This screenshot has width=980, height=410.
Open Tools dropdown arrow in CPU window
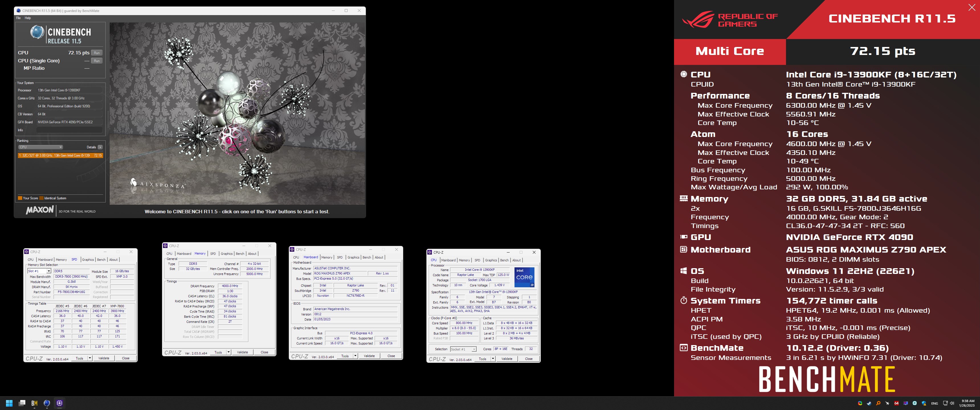click(493, 359)
